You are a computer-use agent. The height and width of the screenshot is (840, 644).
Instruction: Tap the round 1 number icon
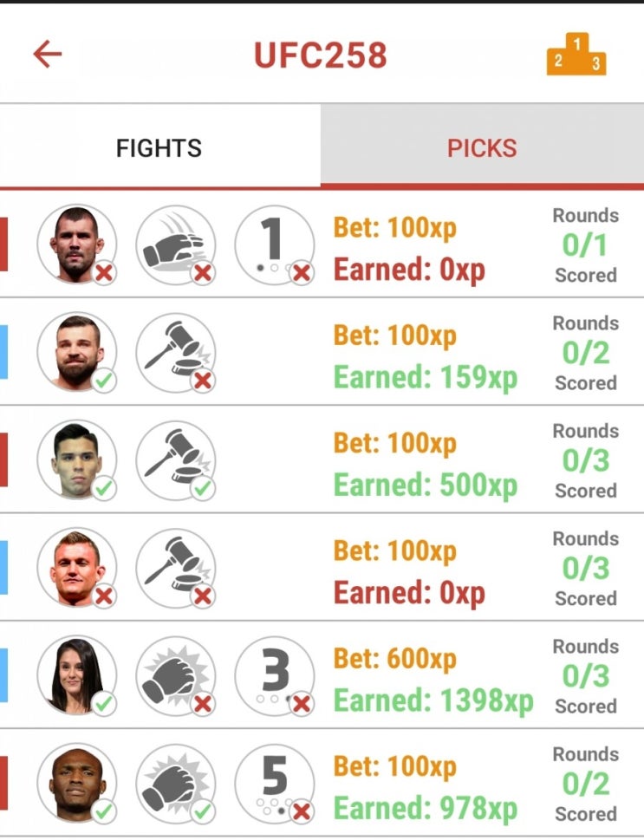(274, 244)
